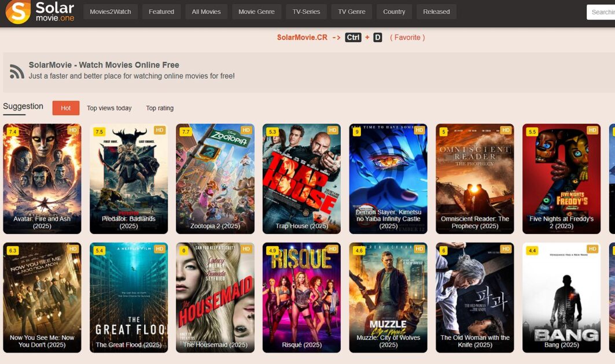Expand the Movie Genre menu
The image size is (615, 364).
pos(256,12)
